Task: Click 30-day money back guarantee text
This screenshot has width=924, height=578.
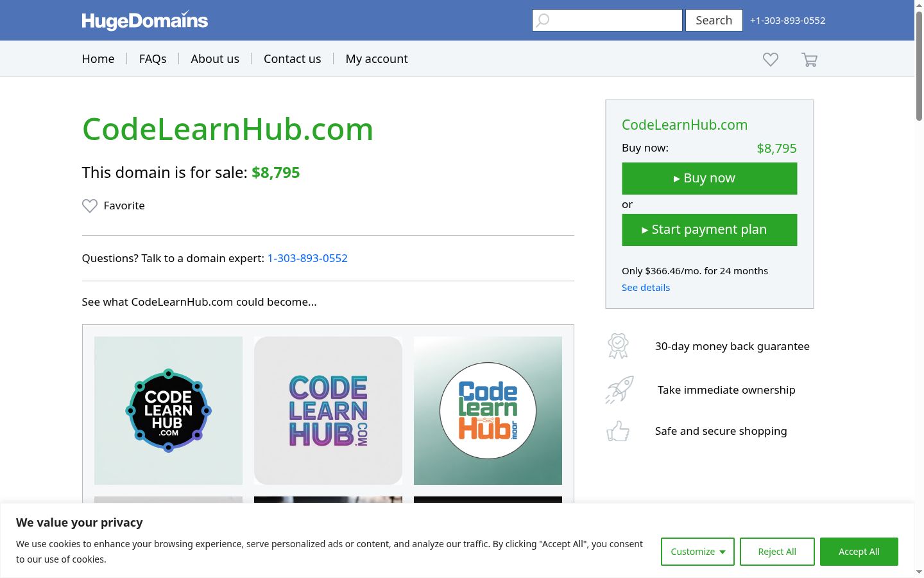Action: point(732,346)
